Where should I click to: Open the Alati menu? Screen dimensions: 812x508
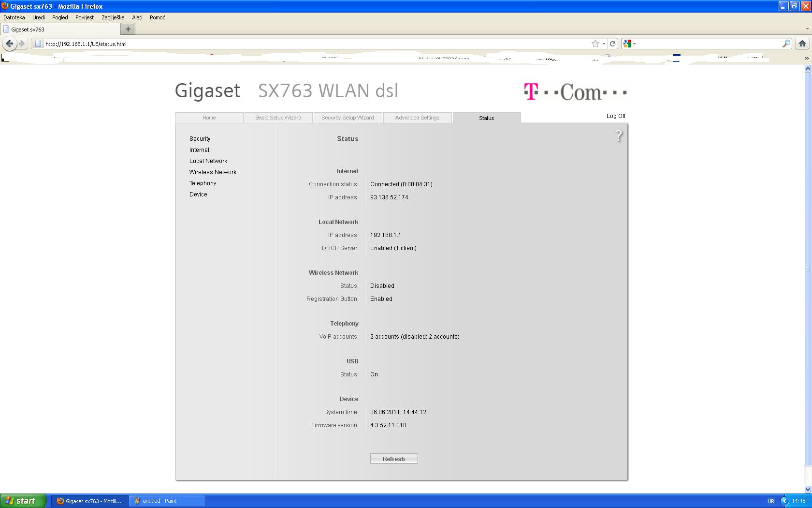click(137, 17)
